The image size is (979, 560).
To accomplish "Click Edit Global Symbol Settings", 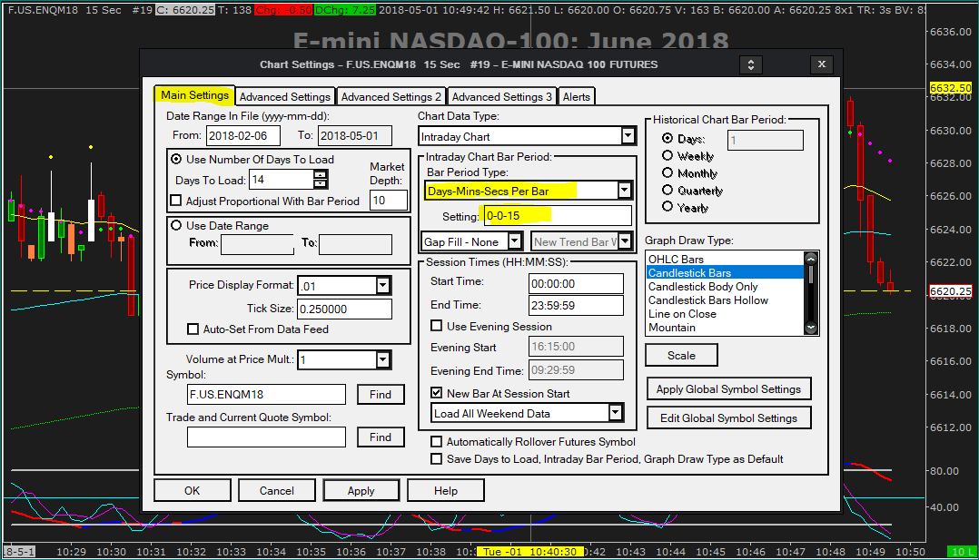I will click(728, 418).
